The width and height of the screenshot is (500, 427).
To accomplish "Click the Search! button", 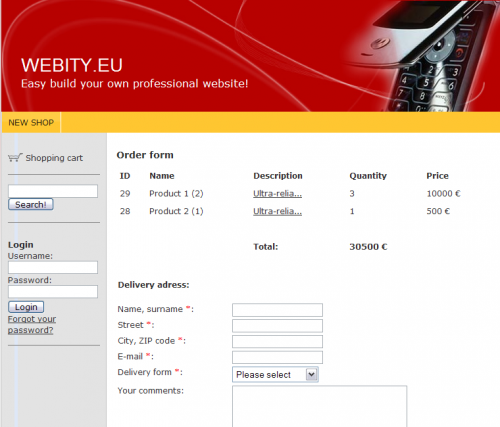I will pyautogui.click(x=31, y=204).
